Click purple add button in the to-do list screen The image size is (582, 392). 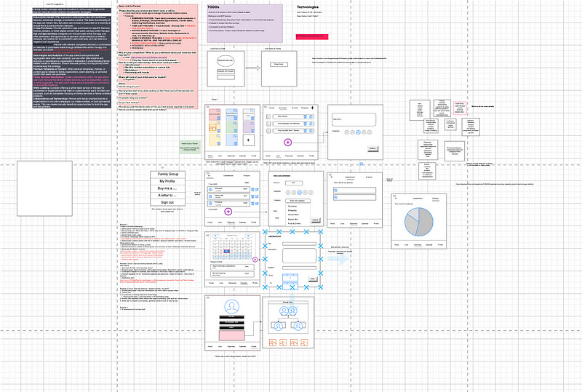click(x=288, y=142)
